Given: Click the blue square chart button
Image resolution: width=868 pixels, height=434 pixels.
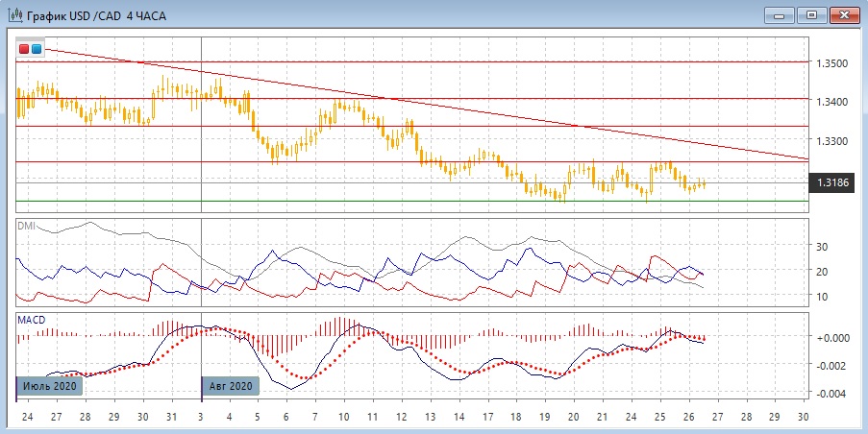Looking at the screenshot, I should click(37, 49).
